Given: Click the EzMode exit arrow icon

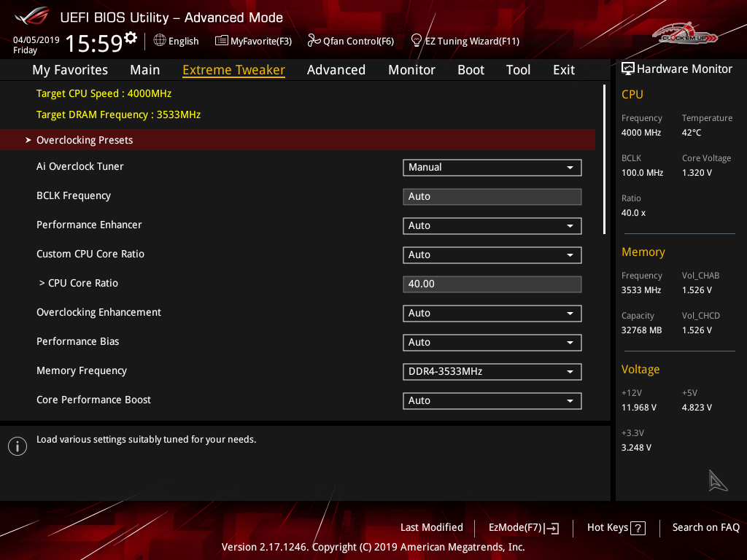Looking at the screenshot, I should pos(552,528).
